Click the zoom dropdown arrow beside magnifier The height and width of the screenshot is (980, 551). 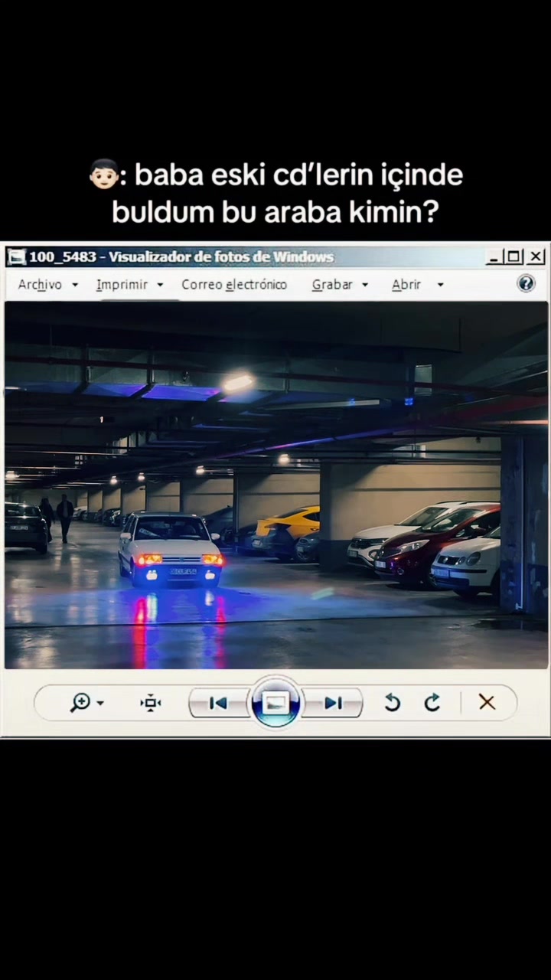click(100, 703)
